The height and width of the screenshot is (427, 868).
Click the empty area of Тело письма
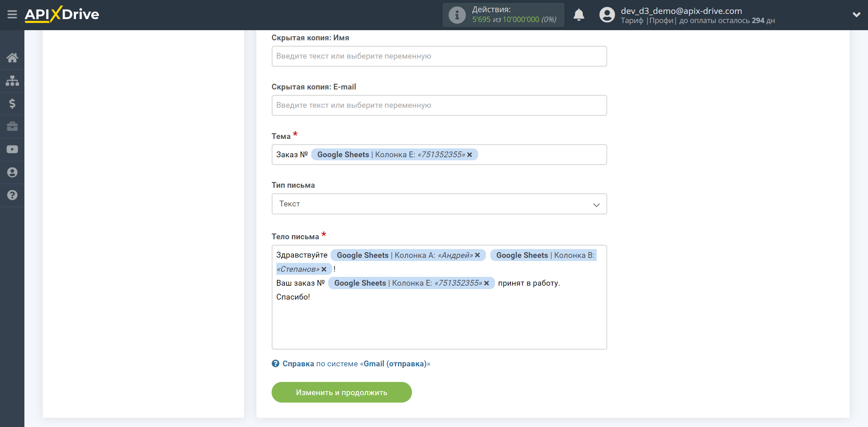(x=439, y=325)
